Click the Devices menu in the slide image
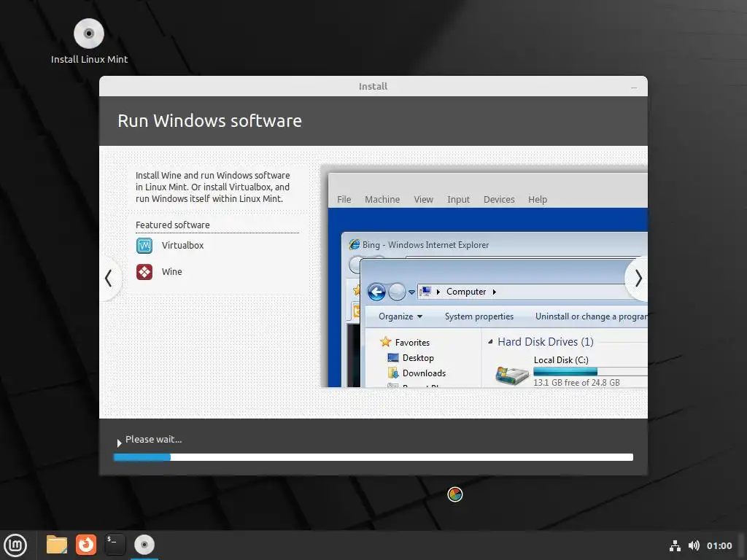This screenshot has width=747, height=560. click(x=499, y=200)
